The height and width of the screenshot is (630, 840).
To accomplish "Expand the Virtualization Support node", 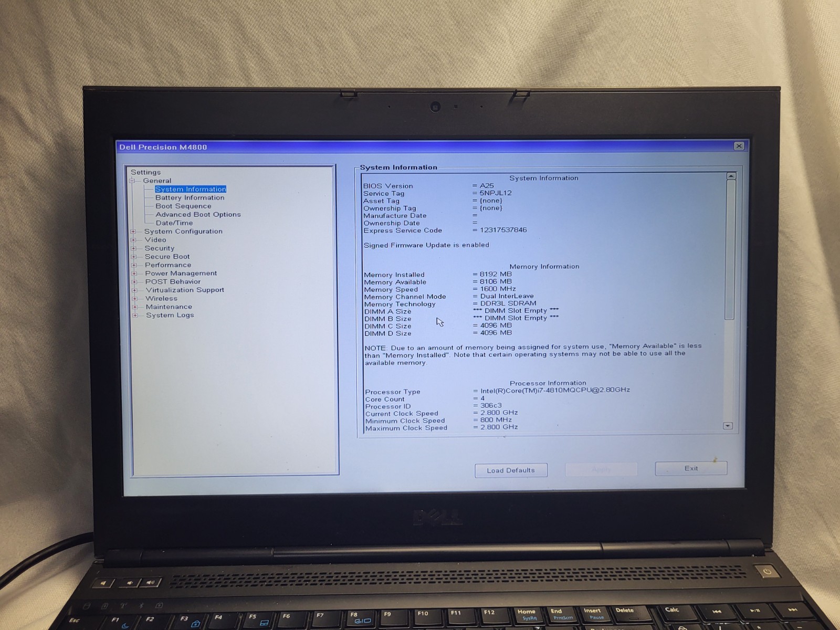I will tap(134, 290).
